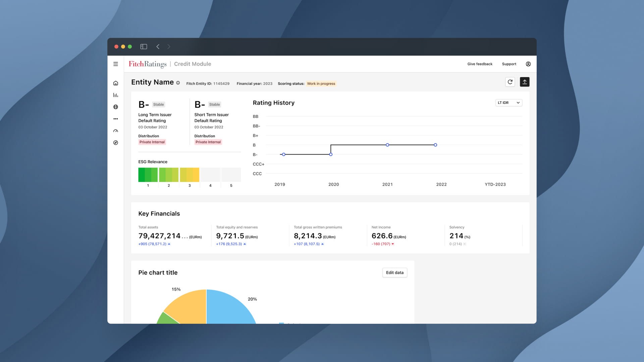The width and height of the screenshot is (644, 362).
Task: Go back with the browser back chevron
Action: (158, 47)
